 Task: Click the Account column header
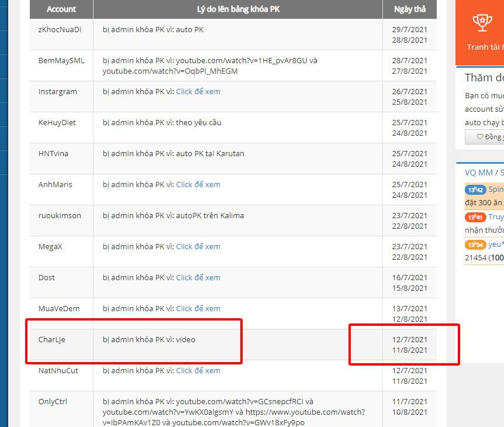tap(61, 9)
